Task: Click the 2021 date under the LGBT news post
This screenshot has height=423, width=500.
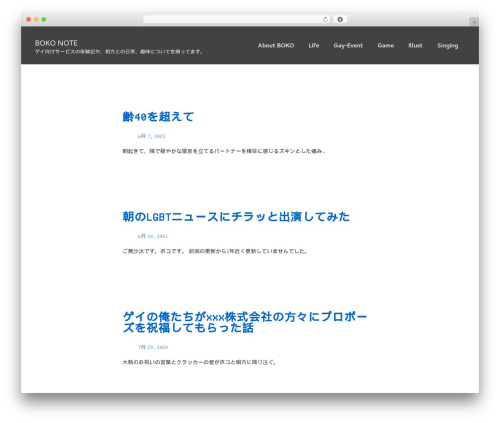Action: tap(153, 236)
